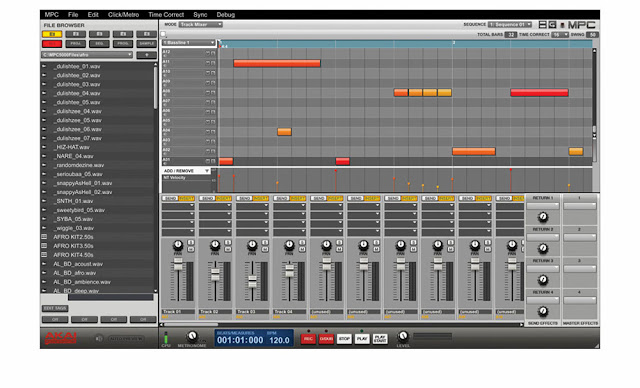Viewport: 640px width, 388px height.
Task: Click the long red note on row A11
Action: (277, 63)
